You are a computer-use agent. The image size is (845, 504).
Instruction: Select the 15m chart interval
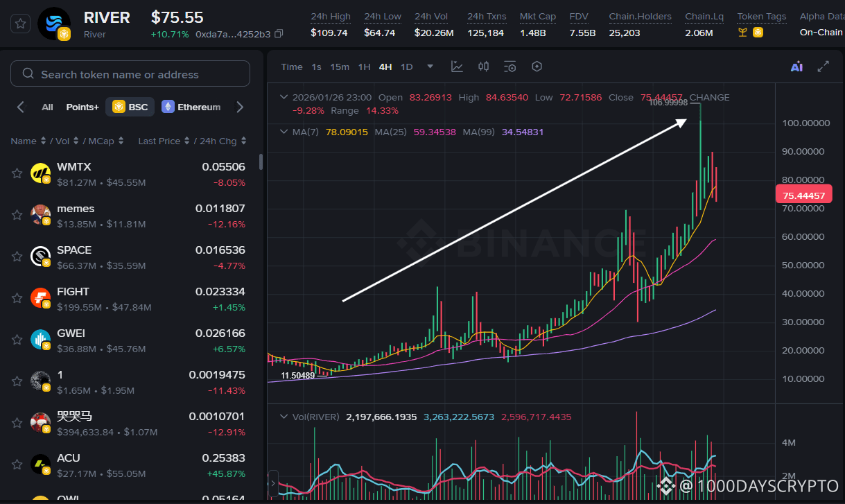pyautogui.click(x=340, y=67)
